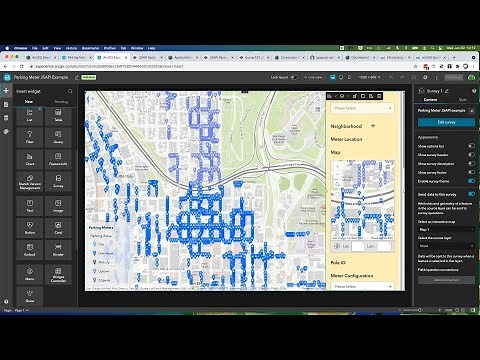
Task: Toggle Show options bar switch
Action: pos(471,146)
